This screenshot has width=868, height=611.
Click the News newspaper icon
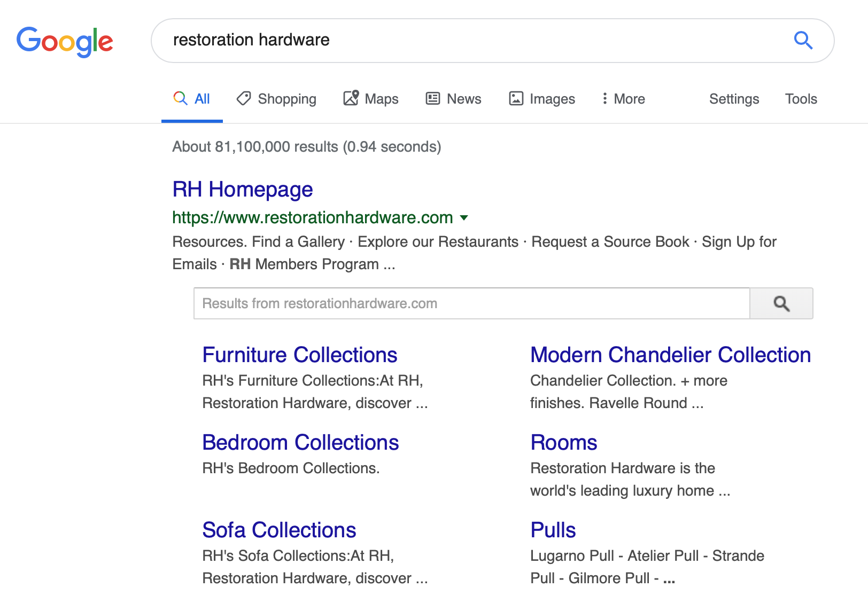coord(433,98)
